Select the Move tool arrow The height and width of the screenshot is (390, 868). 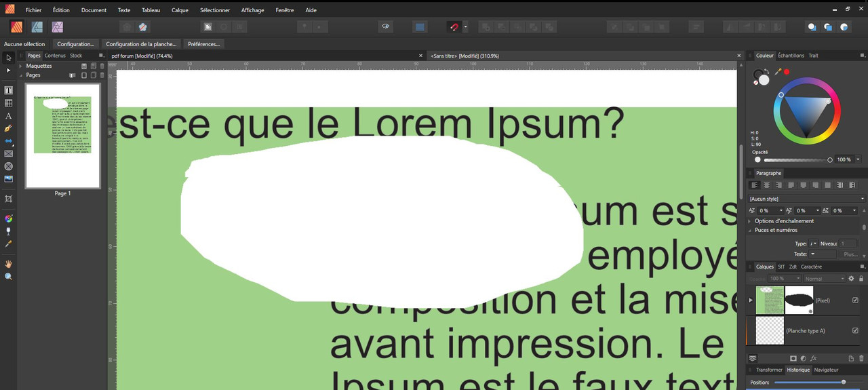tap(8, 58)
